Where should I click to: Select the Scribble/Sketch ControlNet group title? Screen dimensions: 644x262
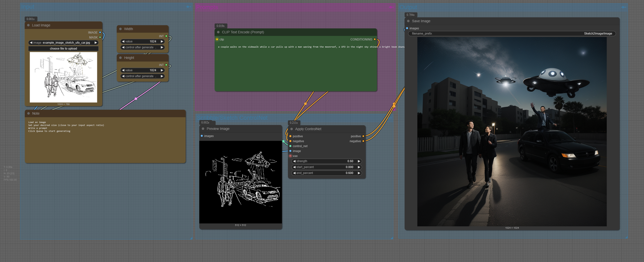(x=232, y=118)
